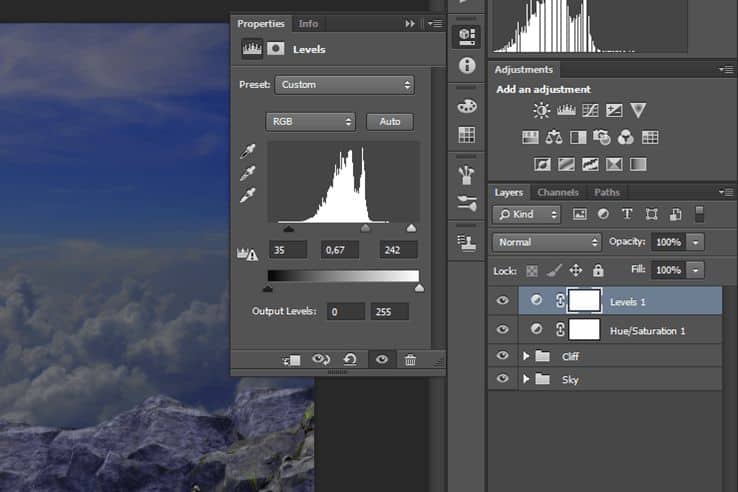Screen dimensions: 738x492
Task: Click the output levels 255 field
Action: coord(390,312)
